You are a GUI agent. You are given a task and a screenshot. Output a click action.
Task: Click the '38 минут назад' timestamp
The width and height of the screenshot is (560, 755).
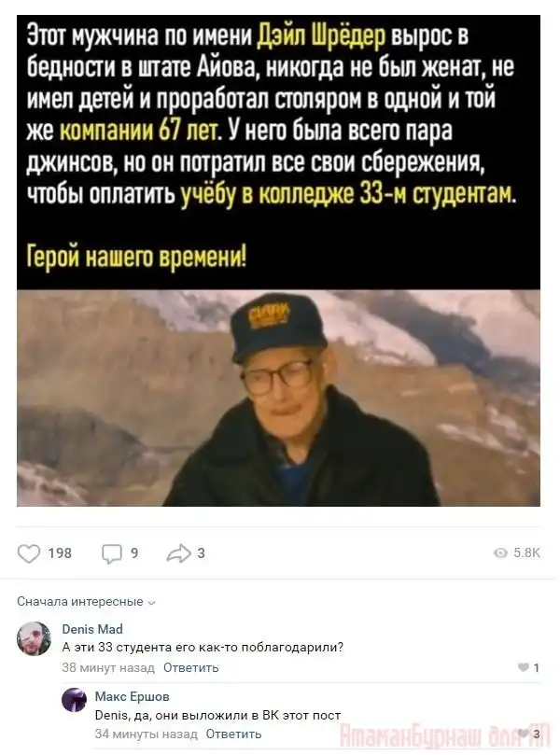coord(108,667)
